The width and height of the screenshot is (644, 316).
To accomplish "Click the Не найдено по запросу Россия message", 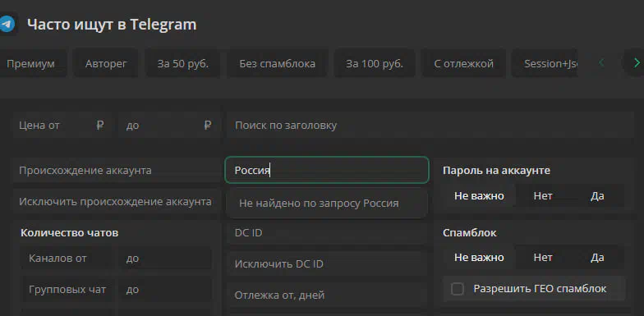I will (327, 204).
